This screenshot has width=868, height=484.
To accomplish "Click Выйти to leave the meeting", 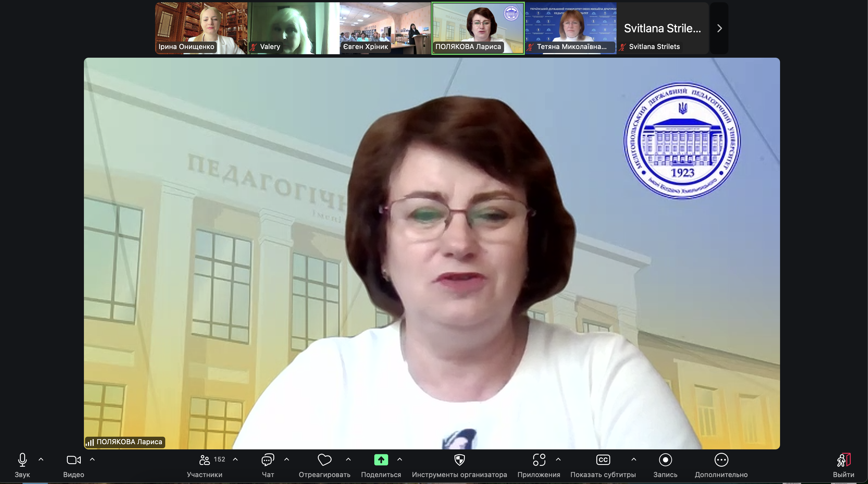I will [x=843, y=460].
